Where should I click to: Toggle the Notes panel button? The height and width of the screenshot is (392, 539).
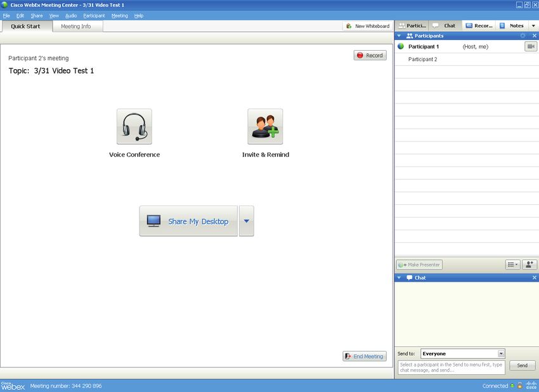pos(512,26)
